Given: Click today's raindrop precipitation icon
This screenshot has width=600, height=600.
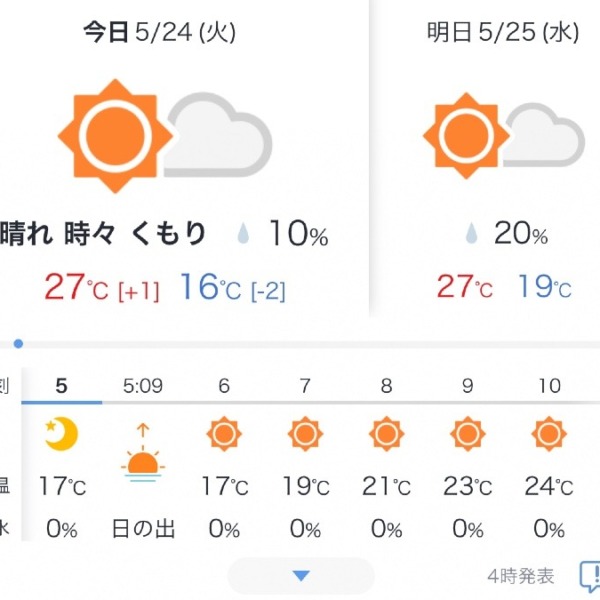Looking at the screenshot, I should click(x=243, y=233).
